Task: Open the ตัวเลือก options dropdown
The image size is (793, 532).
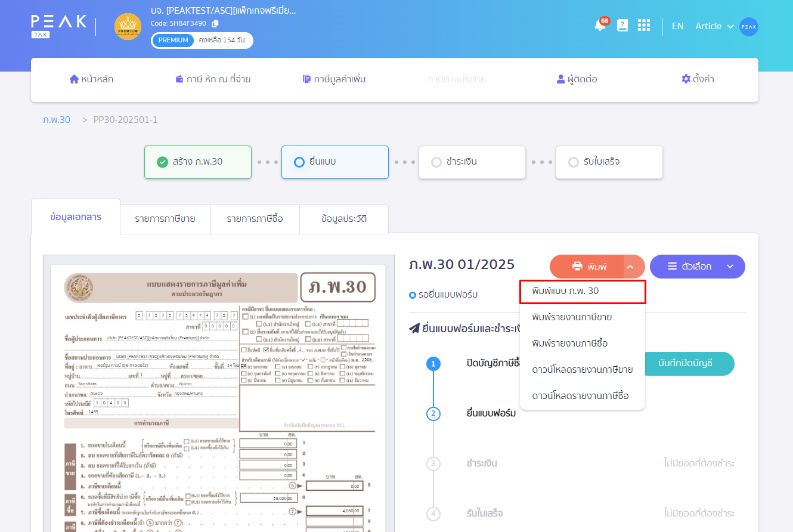Action: coord(697,267)
